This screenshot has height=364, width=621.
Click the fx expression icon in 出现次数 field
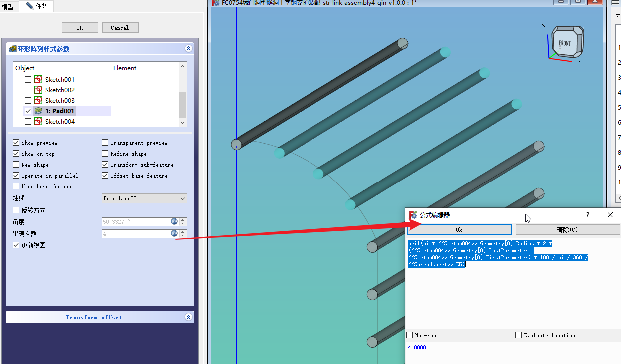[x=174, y=233]
